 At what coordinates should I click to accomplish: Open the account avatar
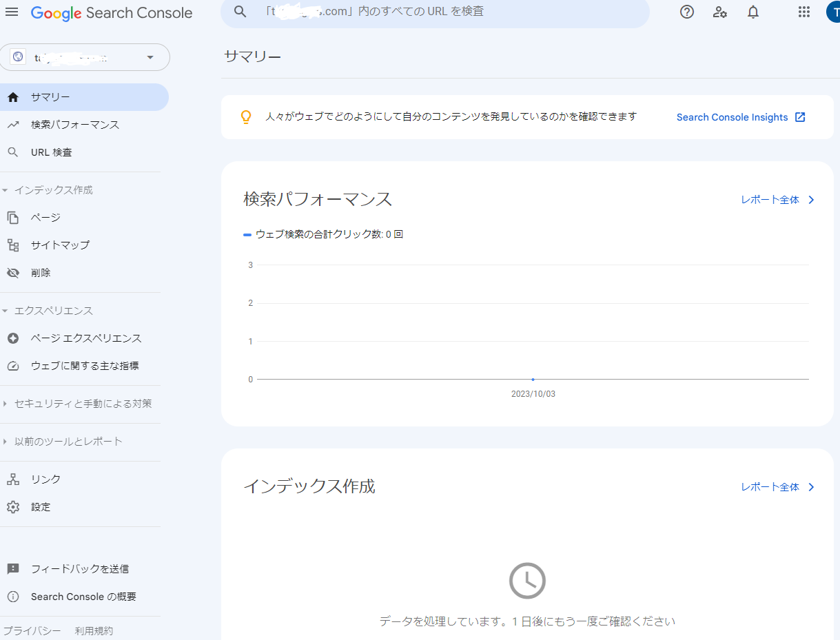[x=833, y=12]
